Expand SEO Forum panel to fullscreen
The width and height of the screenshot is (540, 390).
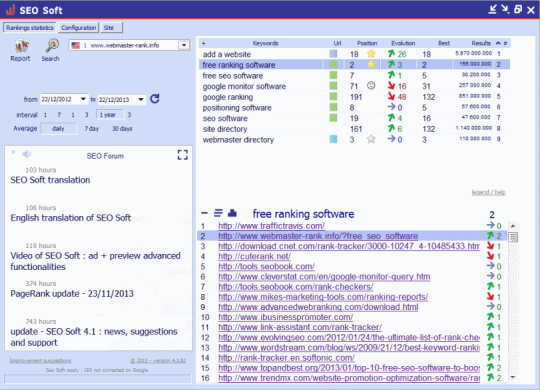(x=183, y=155)
